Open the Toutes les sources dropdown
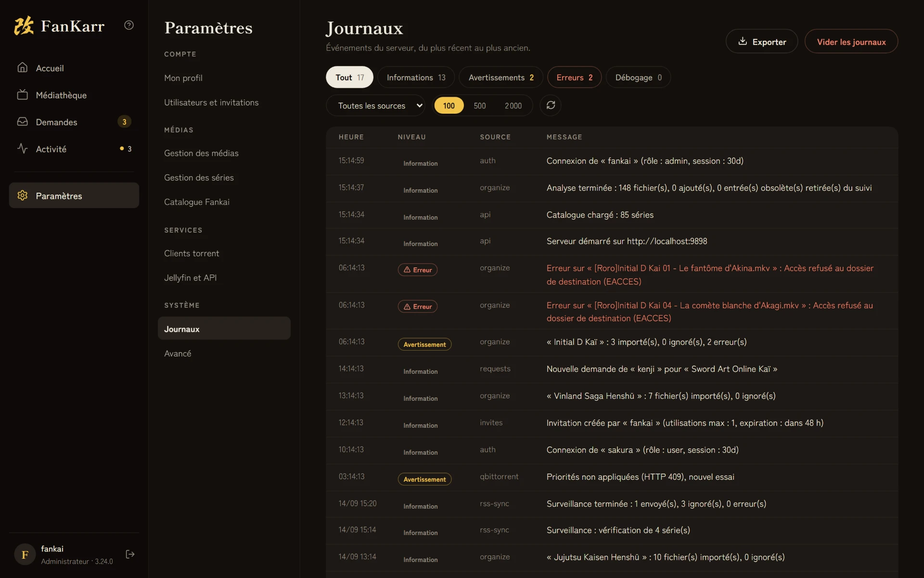Image resolution: width=924 pixels, height=578 pixels. coord(375,105)
